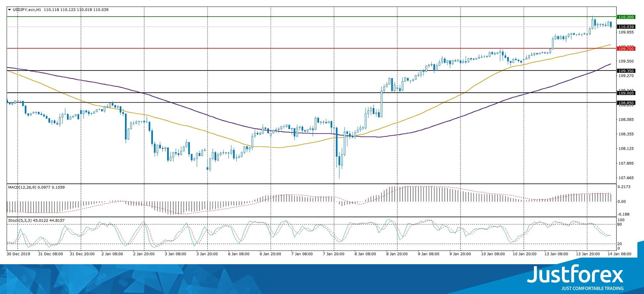Image resolution: width=644 pixels, height=294 pixels.
Task: Select the OHLC values 110.118 110.123 110.018 110.039
Action: coord(76,10)
